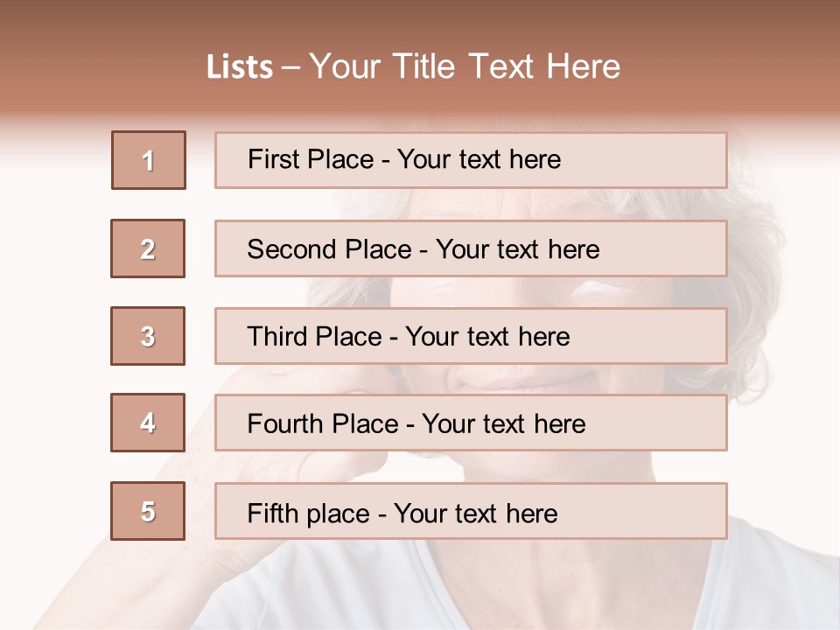
Task: Click the 'First Place - Your text here' box
Action: (x=471, y=160)
